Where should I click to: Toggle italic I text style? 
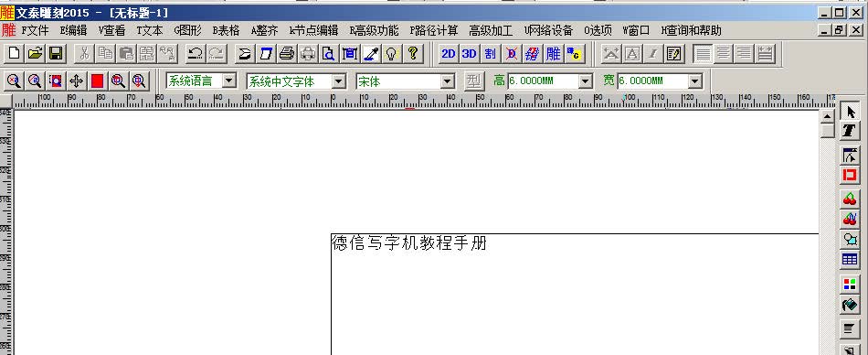coord(652,53)
